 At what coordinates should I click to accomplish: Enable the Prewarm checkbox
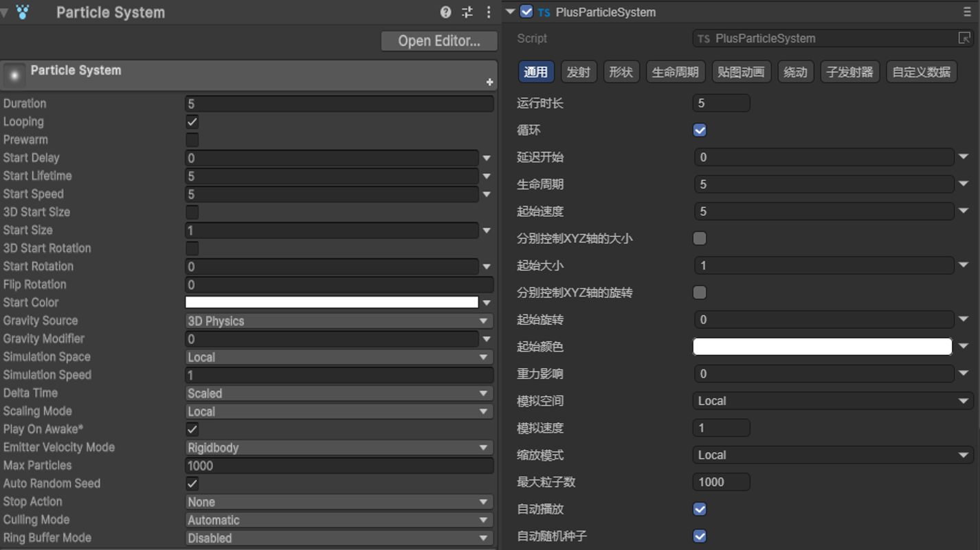[x=192, y=140]
